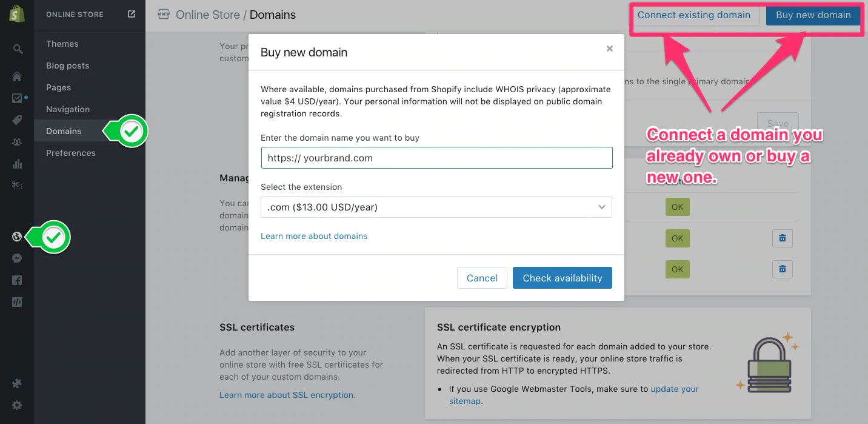Open search from the sidebar magnifier
The width and height of the screenshot is (868, 424).
click(18, 49)
